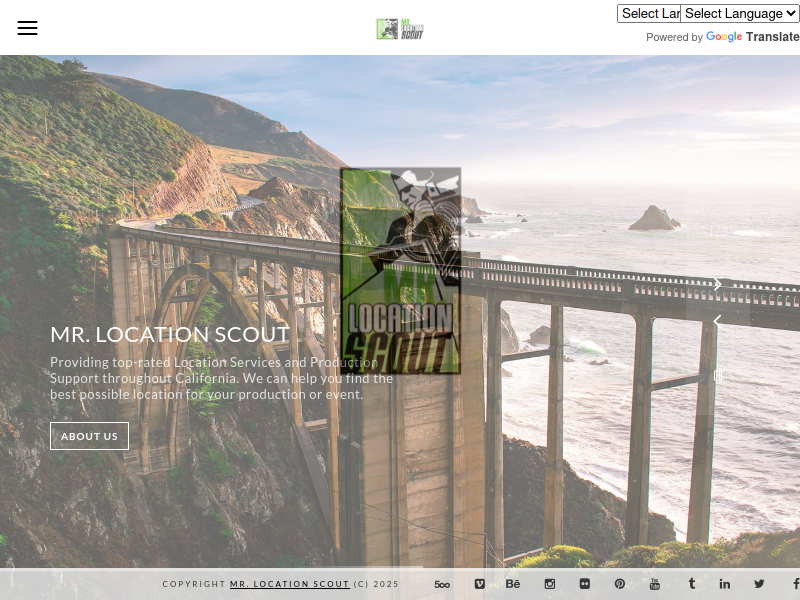Open the hamburger navigation menu

point(27,28)
